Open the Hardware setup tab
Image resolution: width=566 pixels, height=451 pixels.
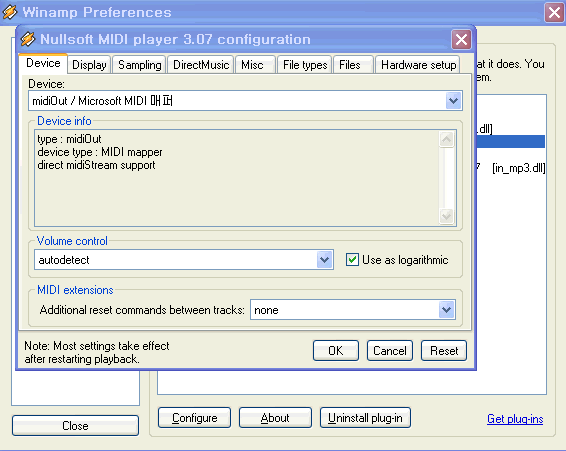tap(418, 65)
